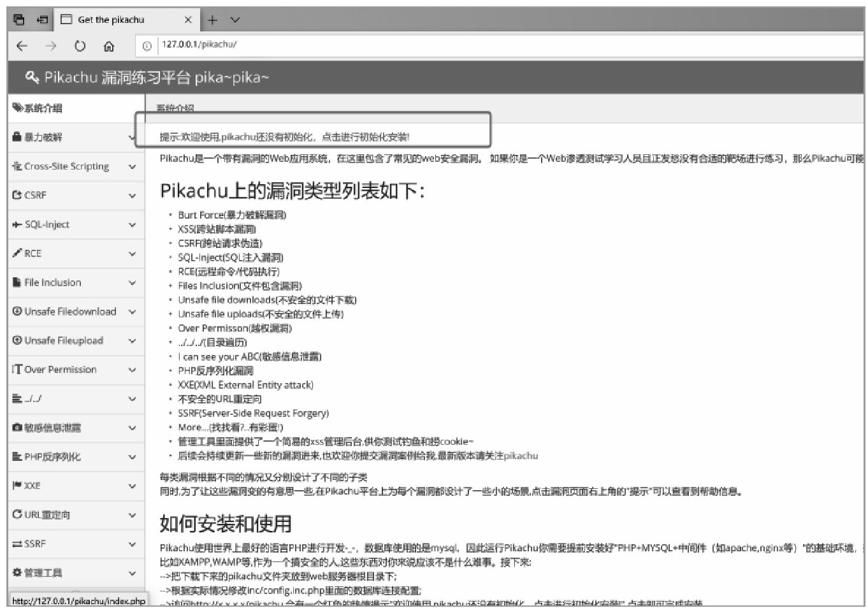Expand the CSRF menu chevron
The image size is (868, 608).
click(132, 196)
